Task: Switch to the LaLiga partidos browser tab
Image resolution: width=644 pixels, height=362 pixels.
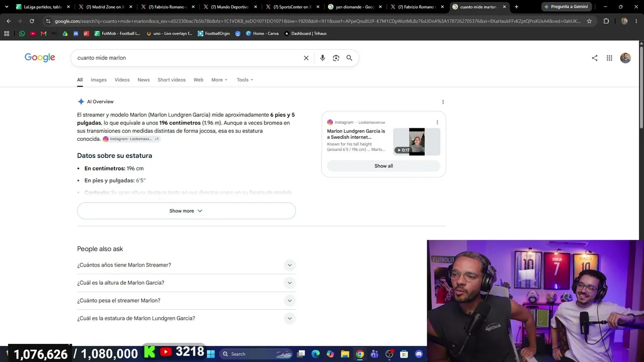Action: (x=42, y=7)
